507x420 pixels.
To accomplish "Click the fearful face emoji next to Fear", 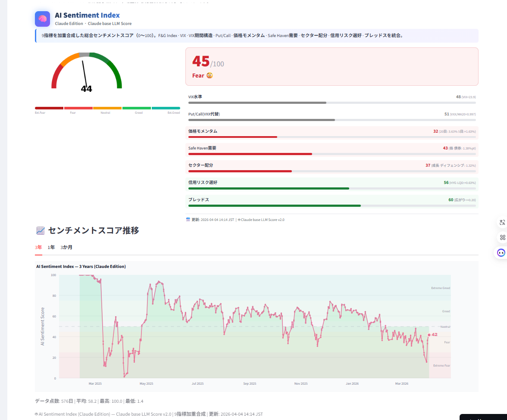I will (x=210, y=75).
